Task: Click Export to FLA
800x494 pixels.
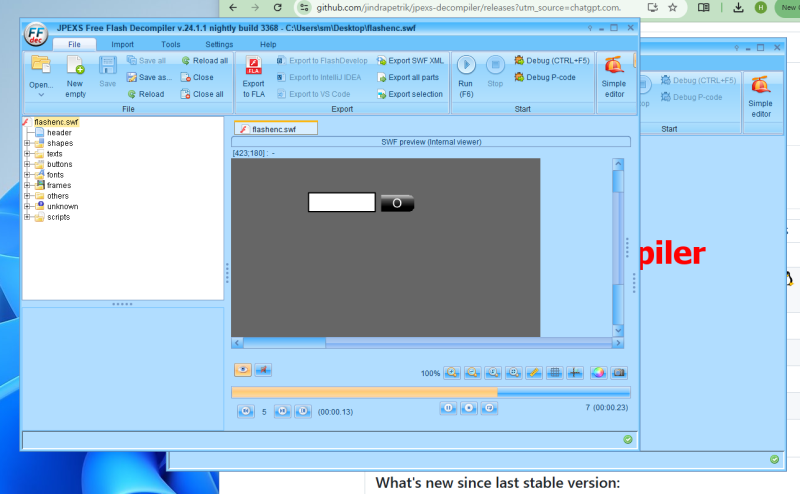Action: (x=254, y=77)
